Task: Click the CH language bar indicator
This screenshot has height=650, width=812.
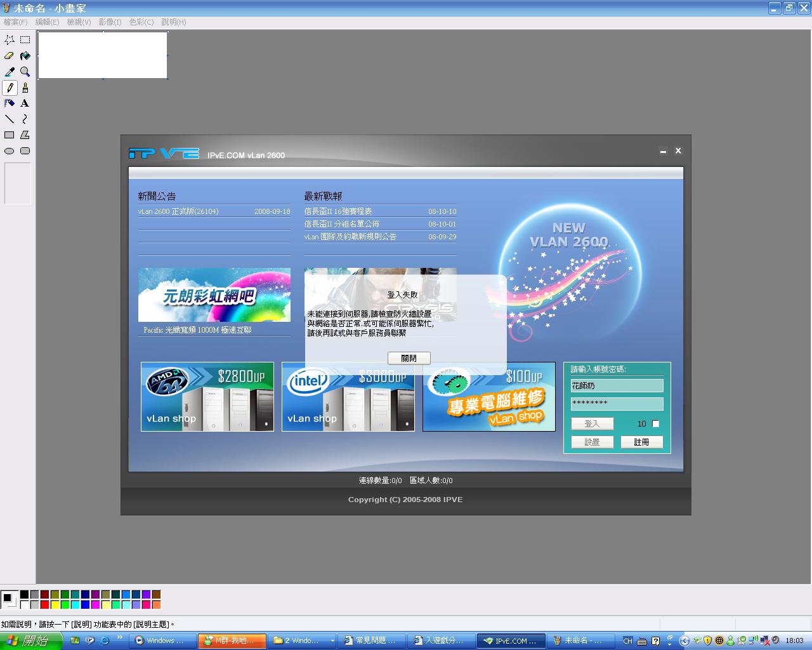Action: tap(627, 641)
